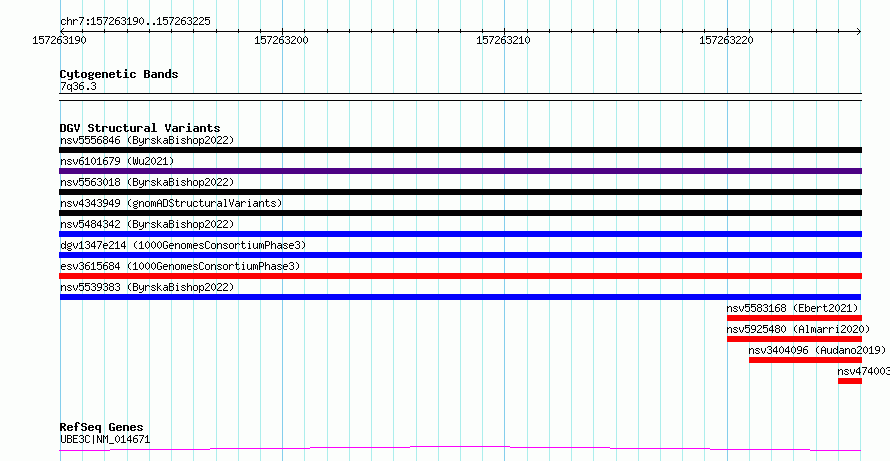Select the purple nsv6101679 variant bar
890x461 pixels.
[x=461, y=171]
